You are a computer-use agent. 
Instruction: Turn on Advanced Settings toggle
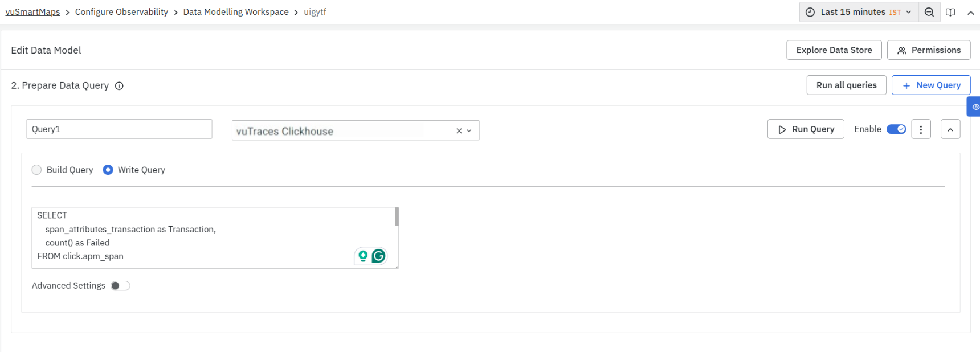click(x=120, y=286)
